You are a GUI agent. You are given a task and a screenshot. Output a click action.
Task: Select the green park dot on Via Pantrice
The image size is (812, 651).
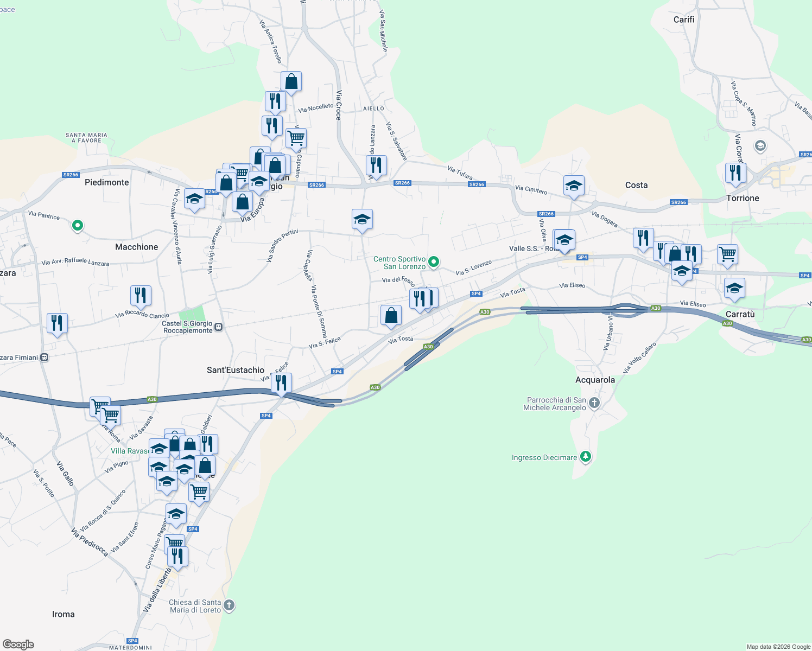tap(77, 226)
